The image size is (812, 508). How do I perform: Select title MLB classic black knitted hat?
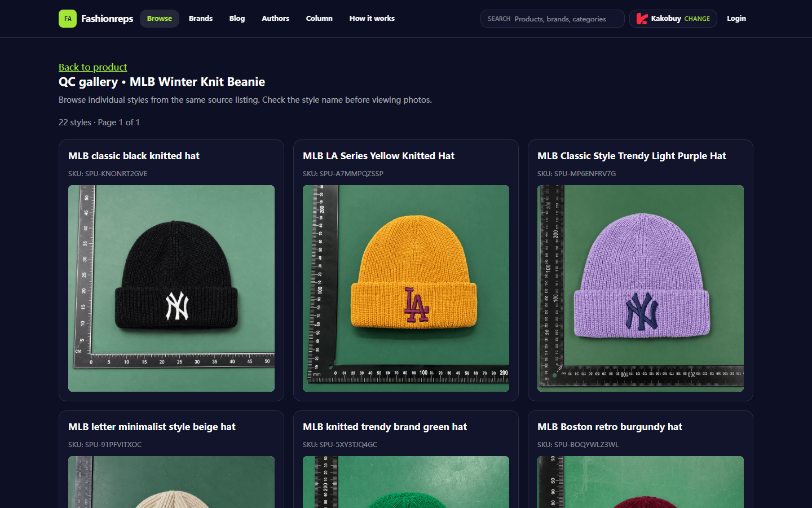click(x=134, y=156)
